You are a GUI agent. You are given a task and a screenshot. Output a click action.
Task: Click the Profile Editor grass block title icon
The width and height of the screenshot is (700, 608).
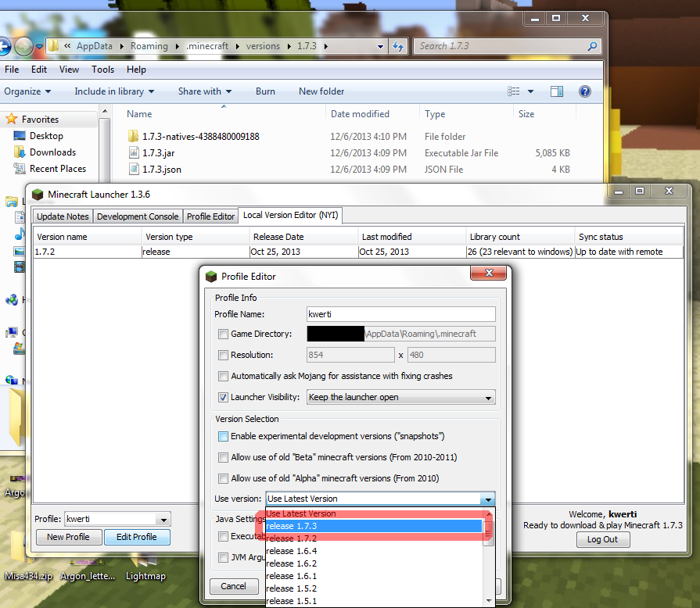point(210,276)
